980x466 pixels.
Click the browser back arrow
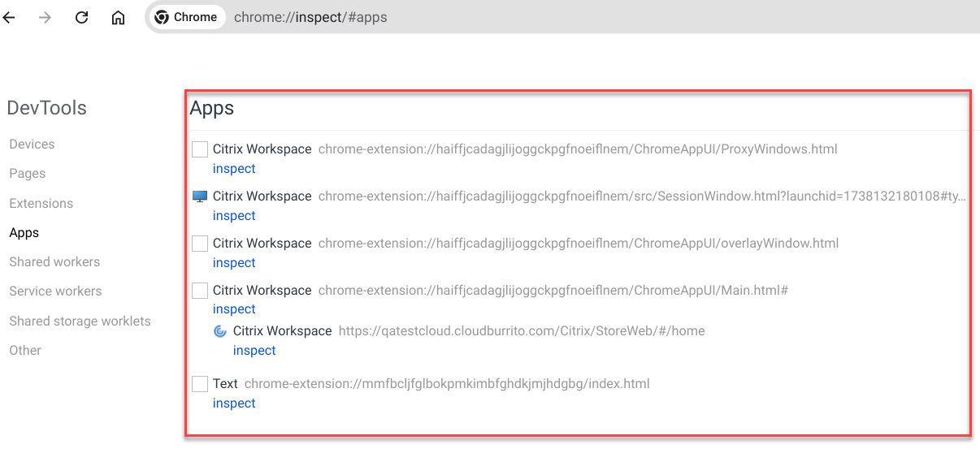[x=10, y=17]
